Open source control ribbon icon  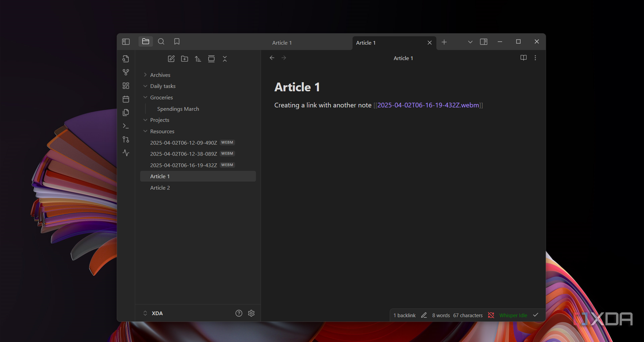tap(126, 139)
